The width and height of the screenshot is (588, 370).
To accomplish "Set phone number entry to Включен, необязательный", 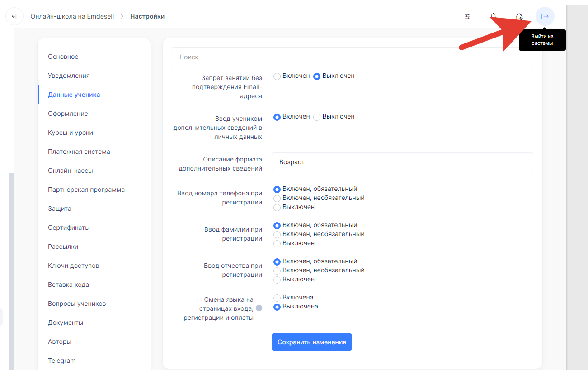I will [277, 199].
